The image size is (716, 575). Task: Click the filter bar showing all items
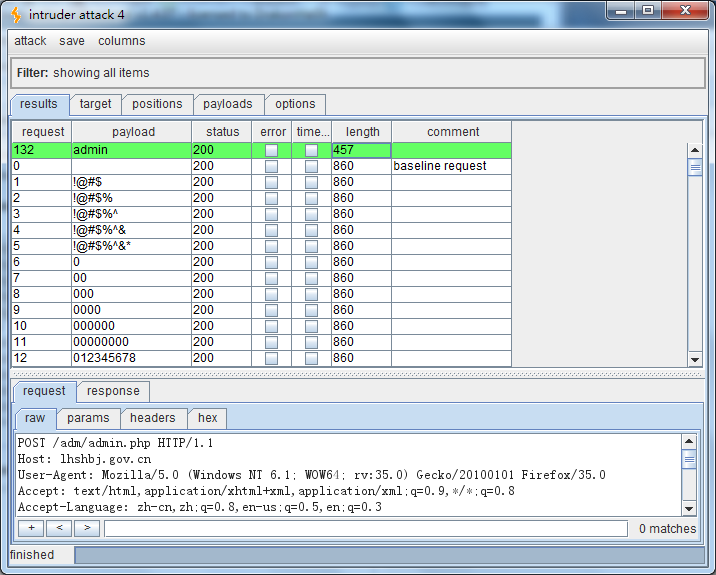(358, 73)
